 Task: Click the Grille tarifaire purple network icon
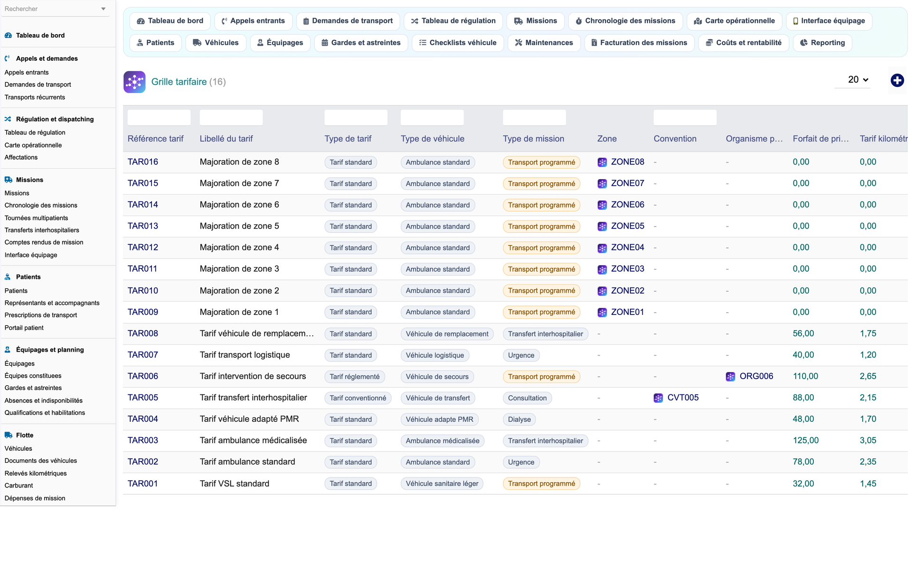(134, 82)
